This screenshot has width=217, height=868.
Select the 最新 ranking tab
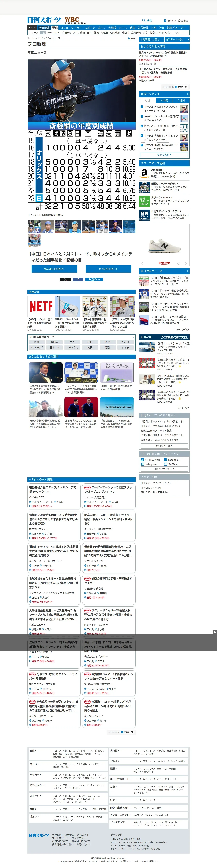tap(147, 100)
